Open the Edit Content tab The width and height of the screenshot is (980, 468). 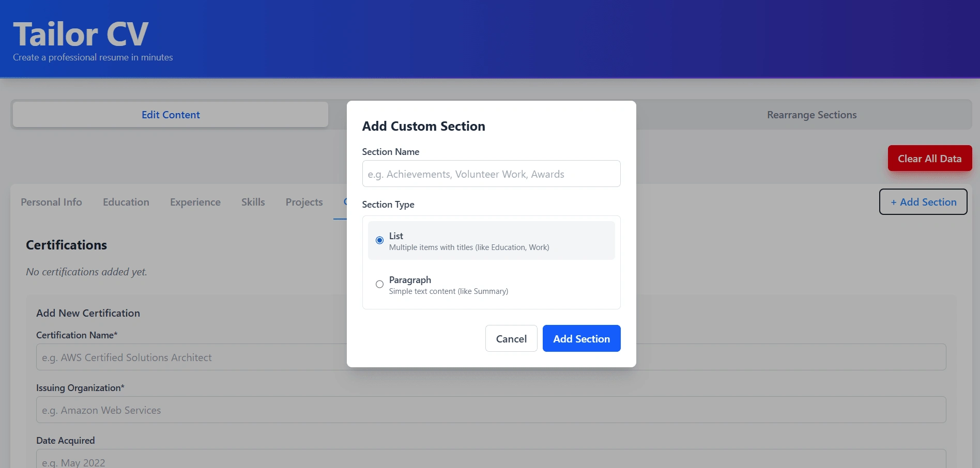click(171, 115)
